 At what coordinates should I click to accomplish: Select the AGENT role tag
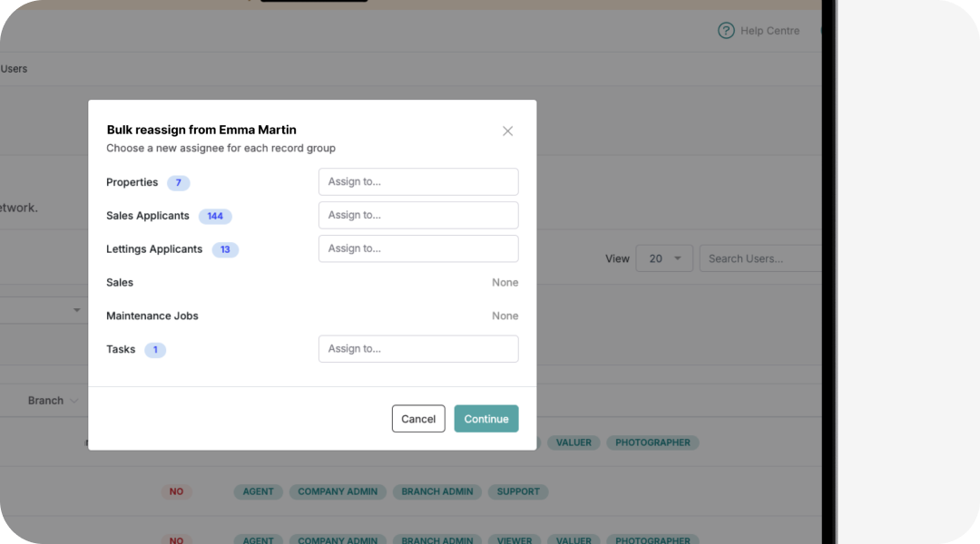[x=258, y=491]
